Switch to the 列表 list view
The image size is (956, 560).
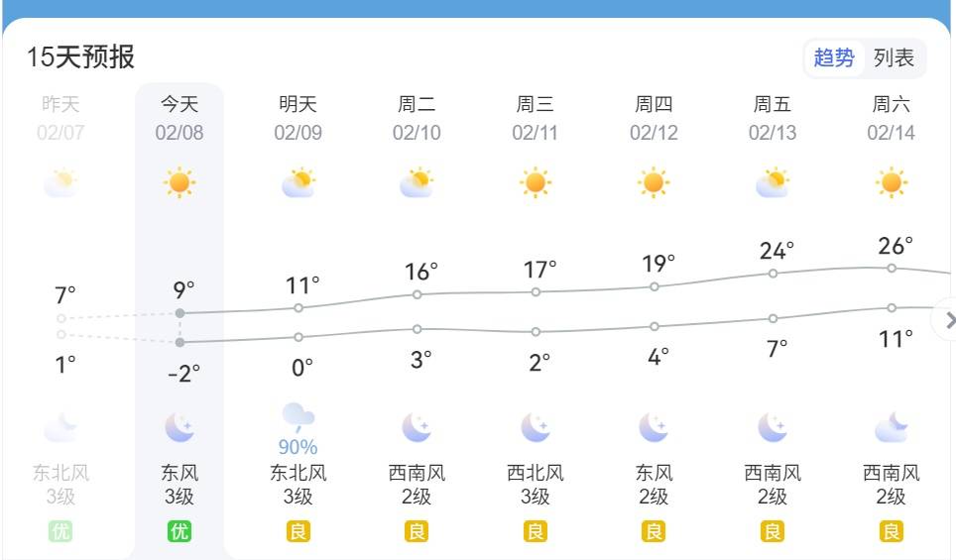[x=894, y=57]
